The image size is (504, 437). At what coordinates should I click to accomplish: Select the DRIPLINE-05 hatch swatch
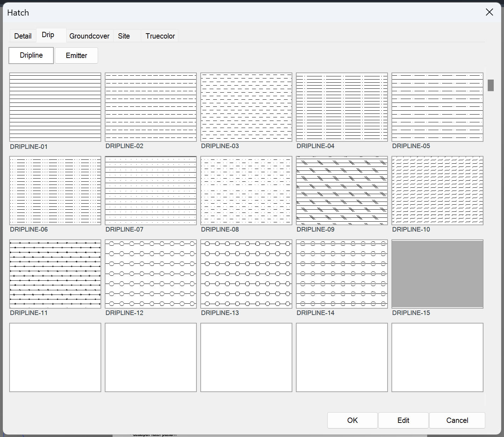click(437, 107)
